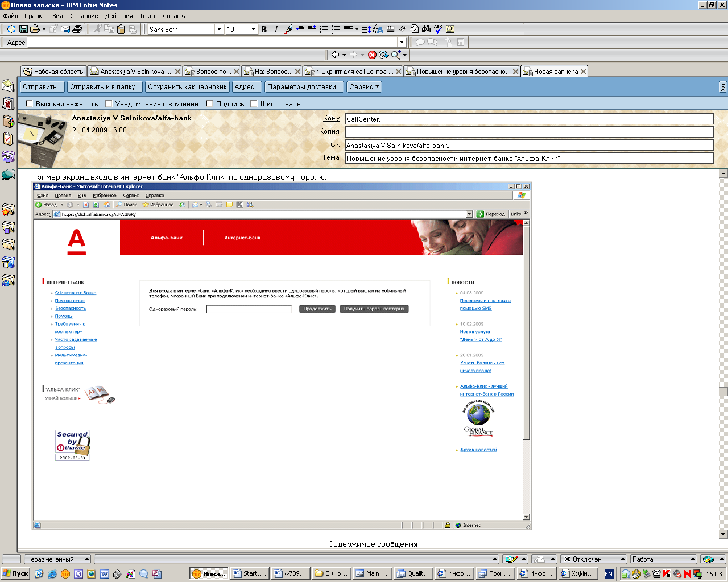728x582 pixels.
Task: Open the font name Sans Serif dropdown
Action: click(219, 29)
